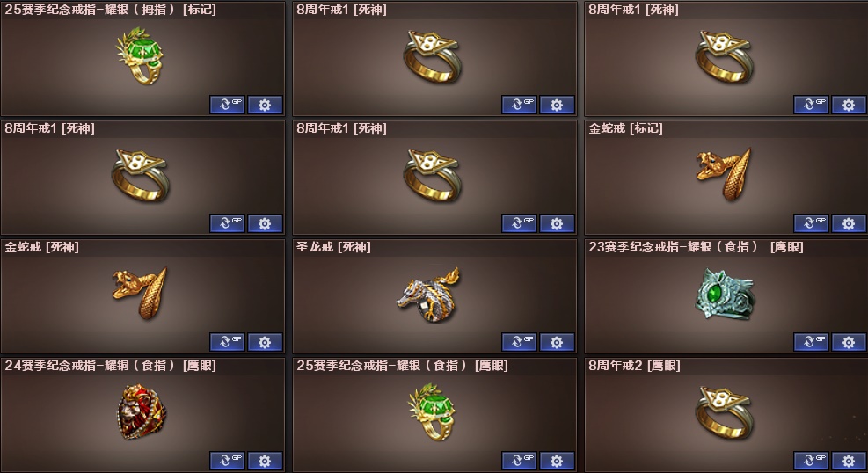The image size is (868, 473).
Task: Click the 25赛季纪念戒指-耀银 (拇指) [标记] title
Action: (x=110, y=10)
